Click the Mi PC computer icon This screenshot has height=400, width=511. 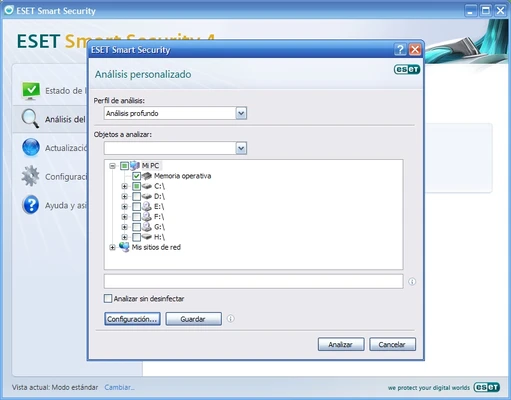point(135,166)
